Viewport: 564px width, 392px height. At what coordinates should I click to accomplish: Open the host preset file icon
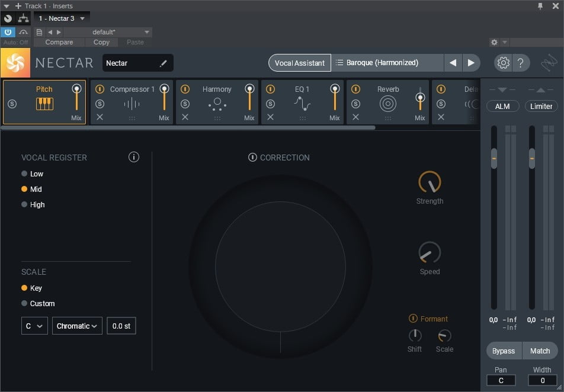[x=39, y=32]
